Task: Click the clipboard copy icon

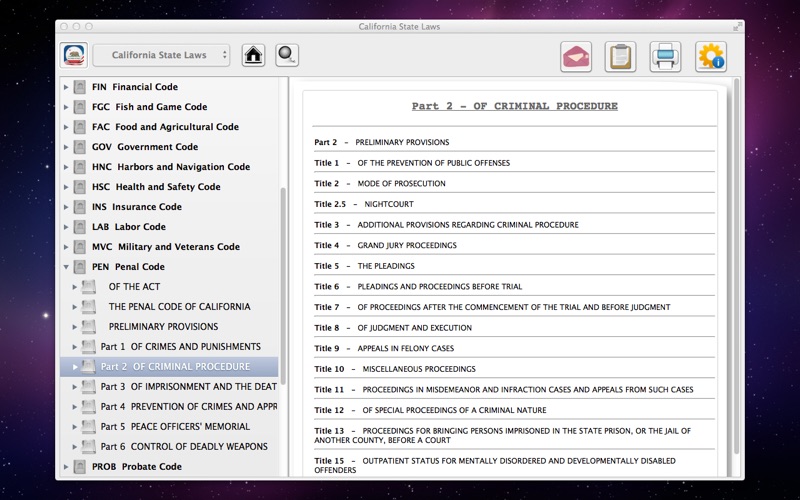Action: (x=620, y=57)
